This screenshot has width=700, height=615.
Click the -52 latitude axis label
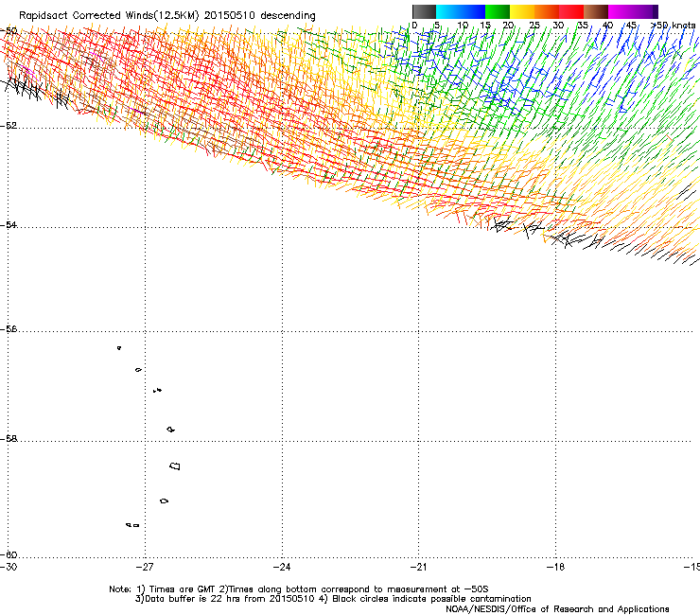click(9, 126)
